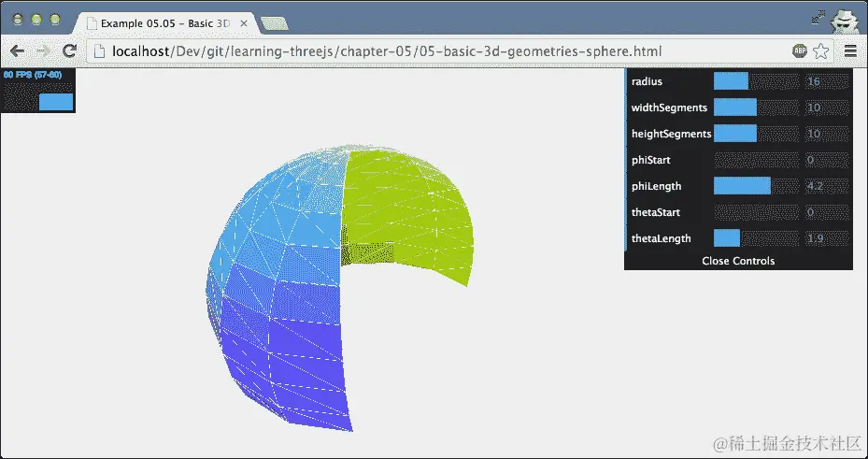
Task: Click Close Controls button
Action: coord(738,261)
